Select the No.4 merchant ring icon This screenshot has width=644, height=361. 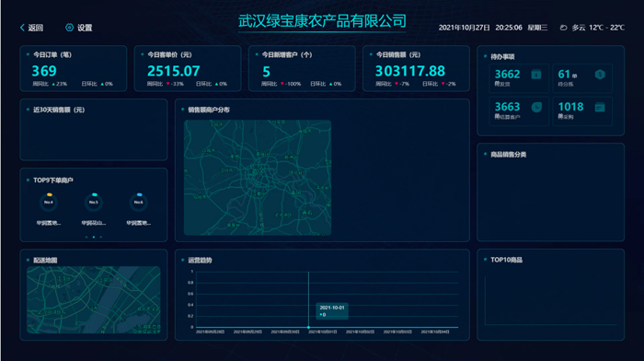(49, 202)
